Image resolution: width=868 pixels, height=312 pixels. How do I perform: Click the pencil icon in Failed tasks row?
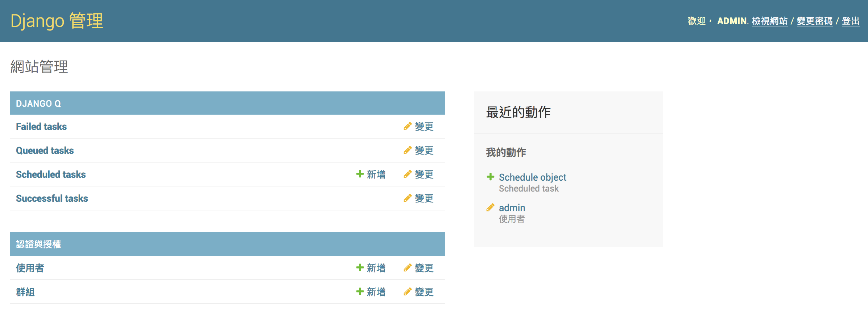(x=408, y=126)
